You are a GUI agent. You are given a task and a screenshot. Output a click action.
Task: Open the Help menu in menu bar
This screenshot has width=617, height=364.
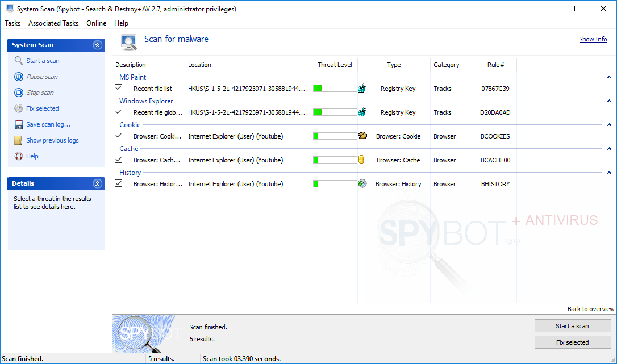[121, 23]
